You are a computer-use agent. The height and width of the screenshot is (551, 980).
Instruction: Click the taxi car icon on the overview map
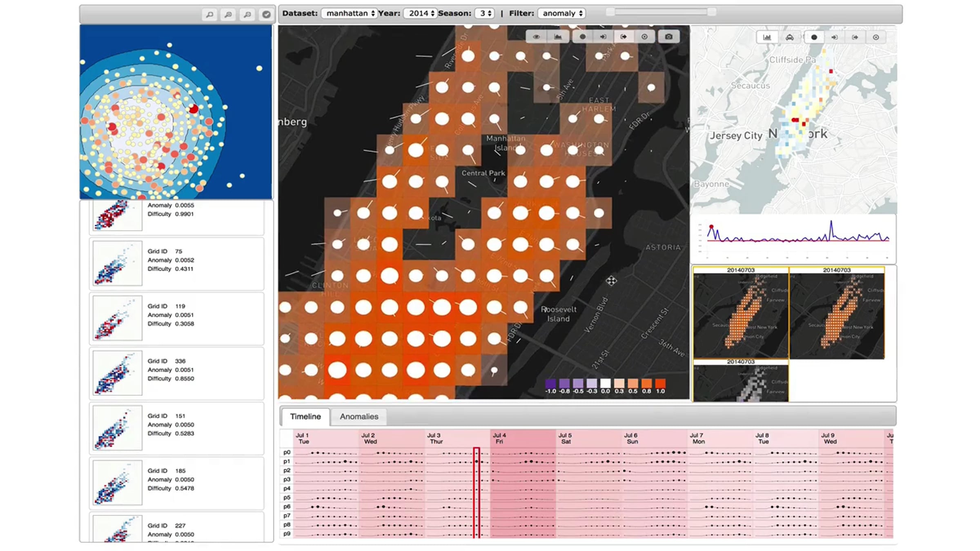tap(790, 37)
